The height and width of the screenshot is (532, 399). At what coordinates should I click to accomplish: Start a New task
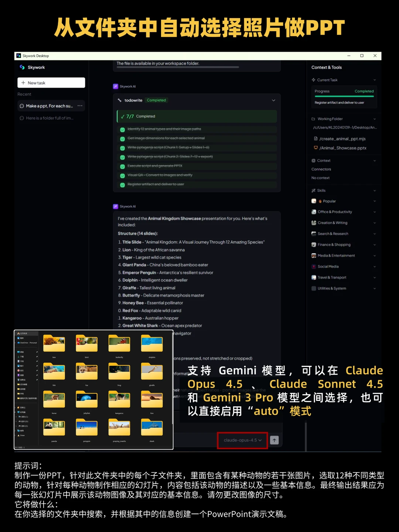coord(51,83)
